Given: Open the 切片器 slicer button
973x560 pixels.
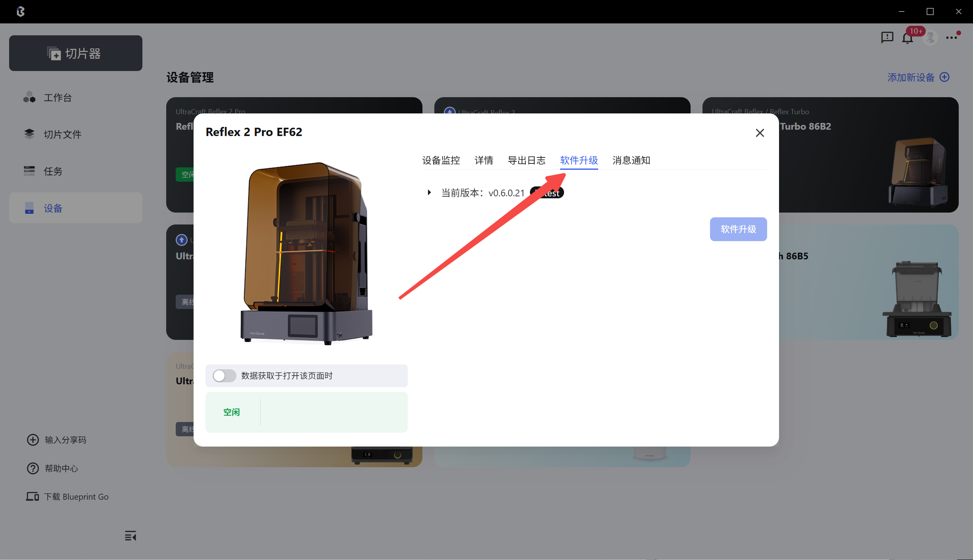Looking at the screenshot, I should [76, 53].
